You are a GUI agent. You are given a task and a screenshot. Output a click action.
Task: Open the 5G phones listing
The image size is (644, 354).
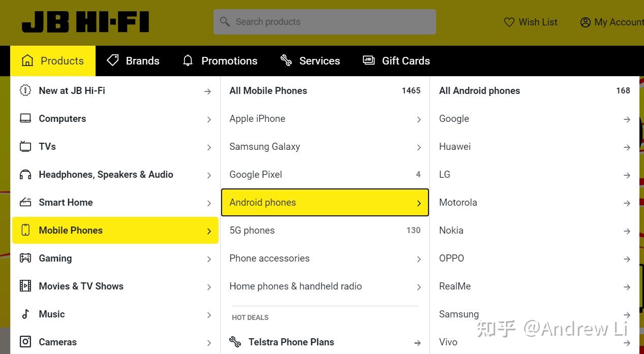[325, 230]
